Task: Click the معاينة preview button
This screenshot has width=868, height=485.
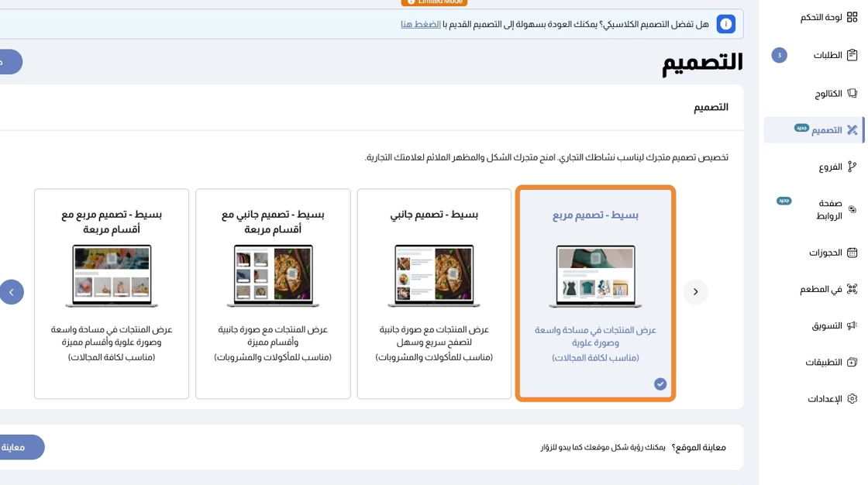Action: tap(22, 447)
